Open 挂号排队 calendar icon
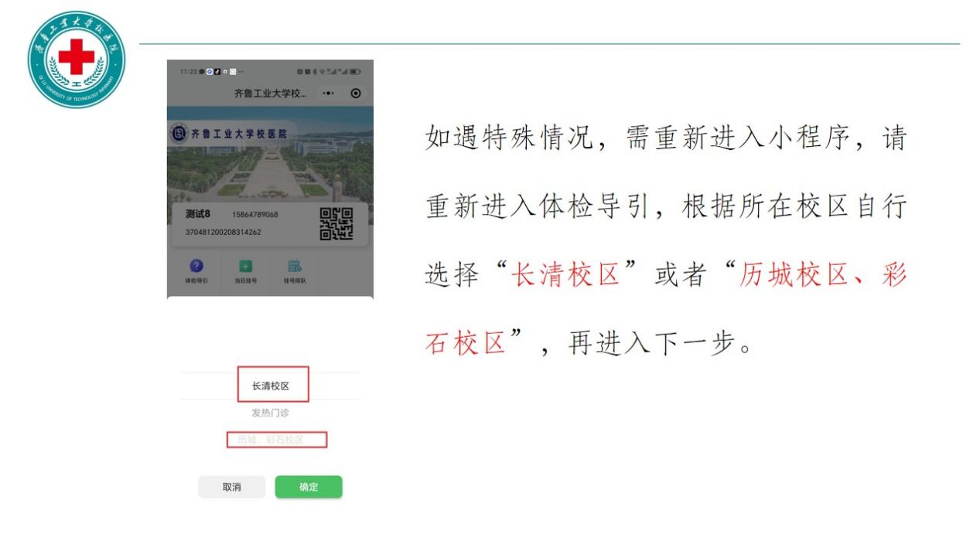The width and height of the screenshot is (980, 551). (294, 267)
